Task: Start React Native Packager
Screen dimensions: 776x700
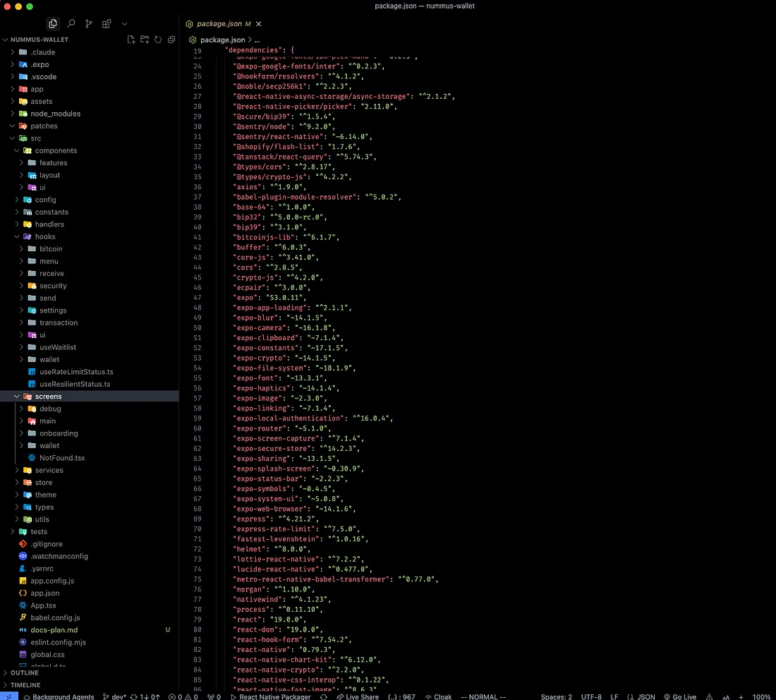Action: (271, 696)
